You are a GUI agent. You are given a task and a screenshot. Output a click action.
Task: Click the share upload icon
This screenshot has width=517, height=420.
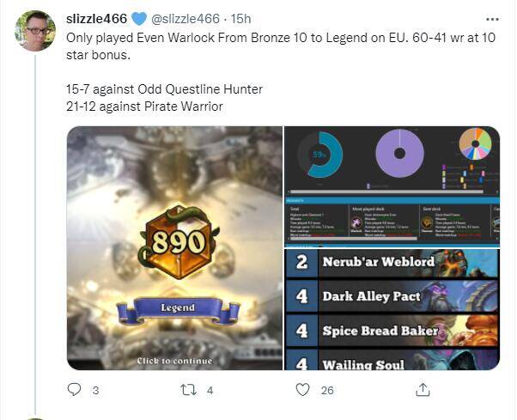(423, 390)
